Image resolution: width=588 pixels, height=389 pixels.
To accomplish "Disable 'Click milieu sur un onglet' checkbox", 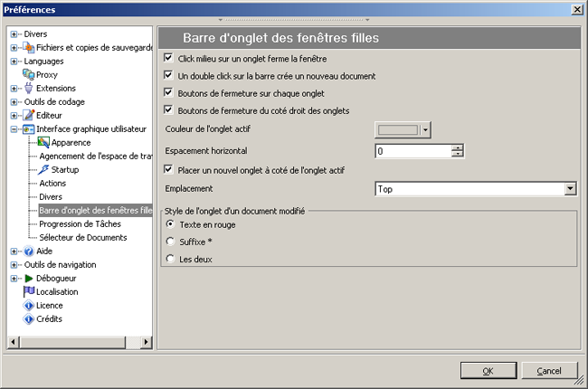I will coord(168,59).
